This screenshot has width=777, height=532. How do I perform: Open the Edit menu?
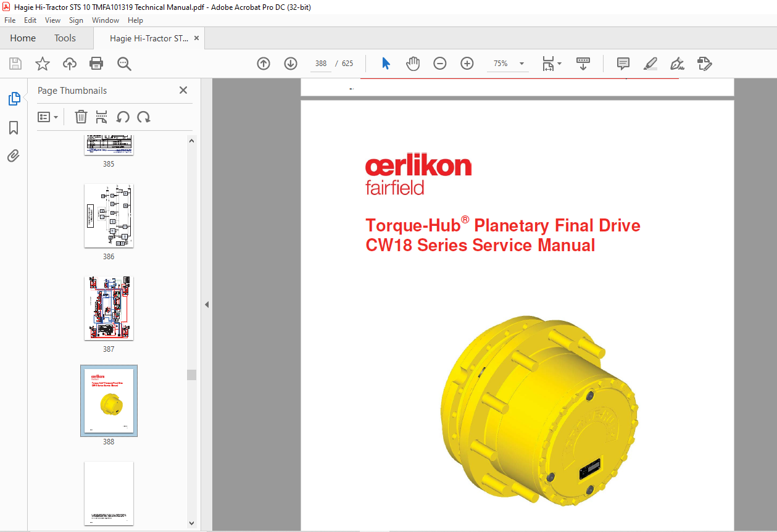click(30, 20)
